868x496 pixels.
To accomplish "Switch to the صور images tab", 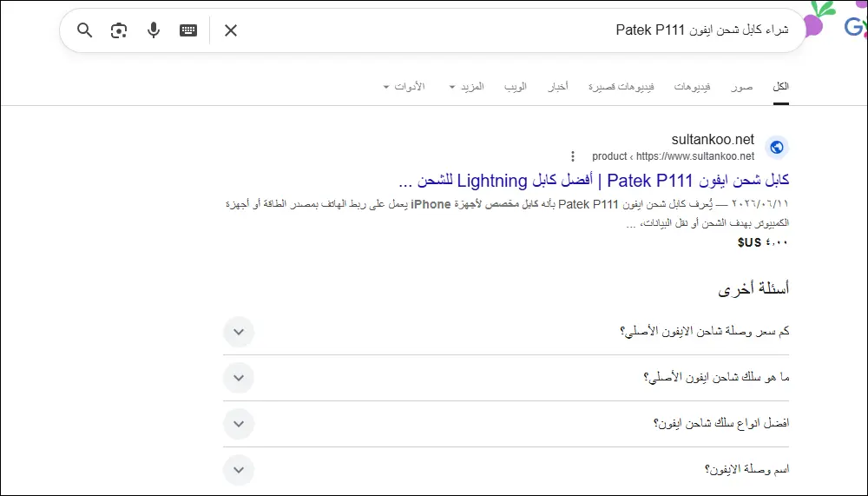I will 742,87.
